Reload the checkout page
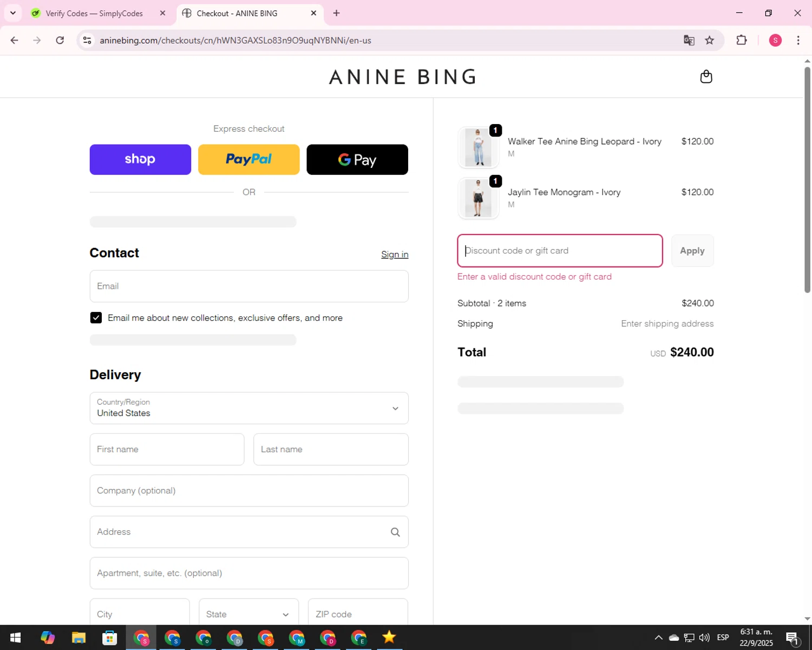 click(60, 40)
